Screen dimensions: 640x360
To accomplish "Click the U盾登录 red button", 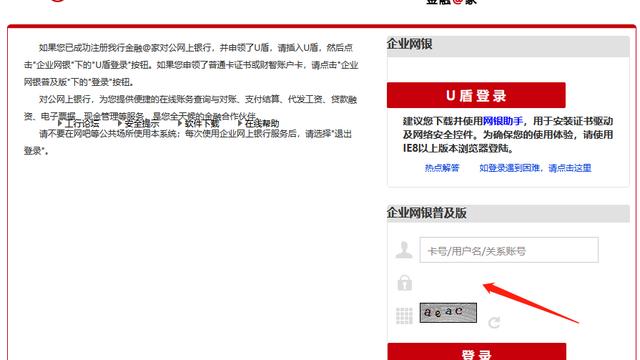I will click(x=476, y=95).
